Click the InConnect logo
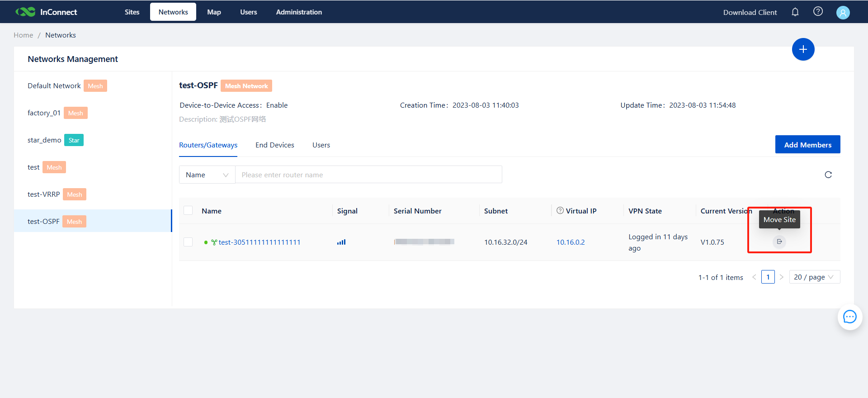The width and height of the screenshot is (868, 398). pyautogui.click(x=47, y=12)
